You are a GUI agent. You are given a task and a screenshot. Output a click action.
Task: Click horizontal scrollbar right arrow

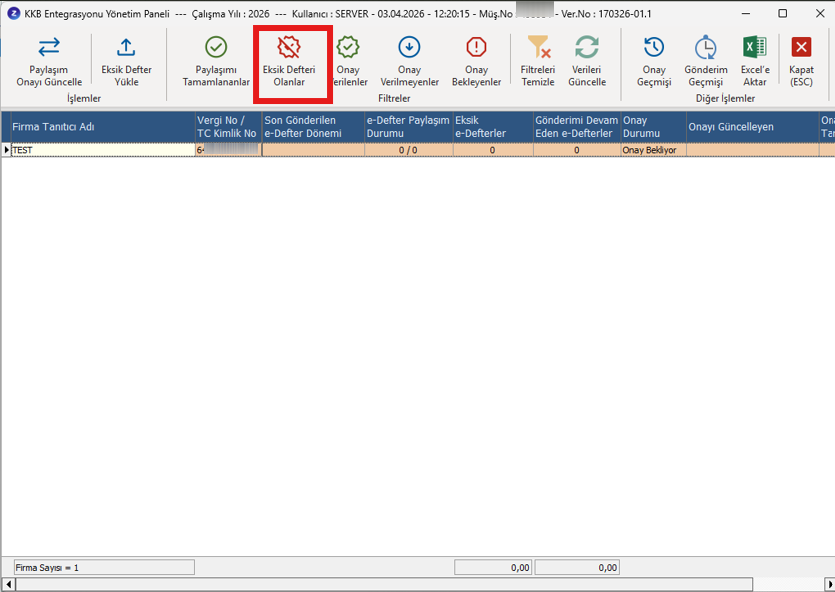829,584
